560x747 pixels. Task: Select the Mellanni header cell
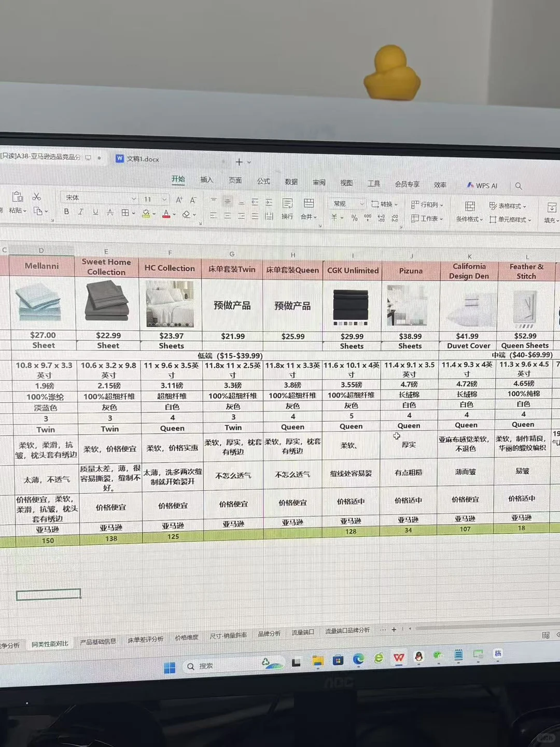42,266
